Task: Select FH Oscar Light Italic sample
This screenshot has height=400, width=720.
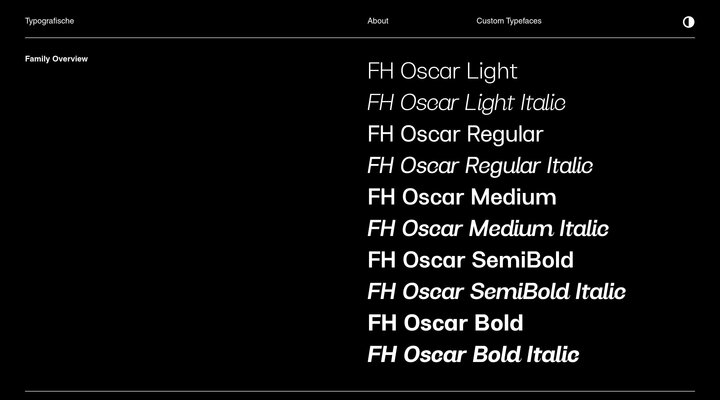Action: (466, 103)
